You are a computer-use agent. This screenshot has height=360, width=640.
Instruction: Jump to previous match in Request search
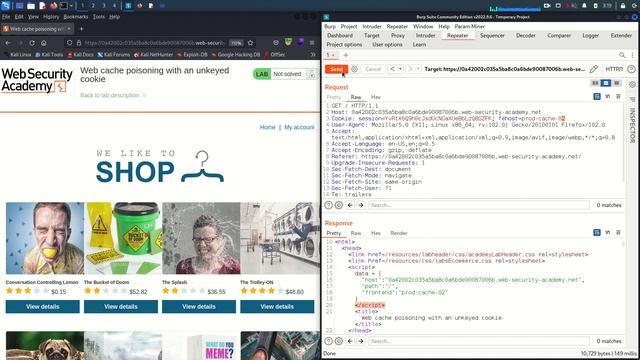coord(350,205)
